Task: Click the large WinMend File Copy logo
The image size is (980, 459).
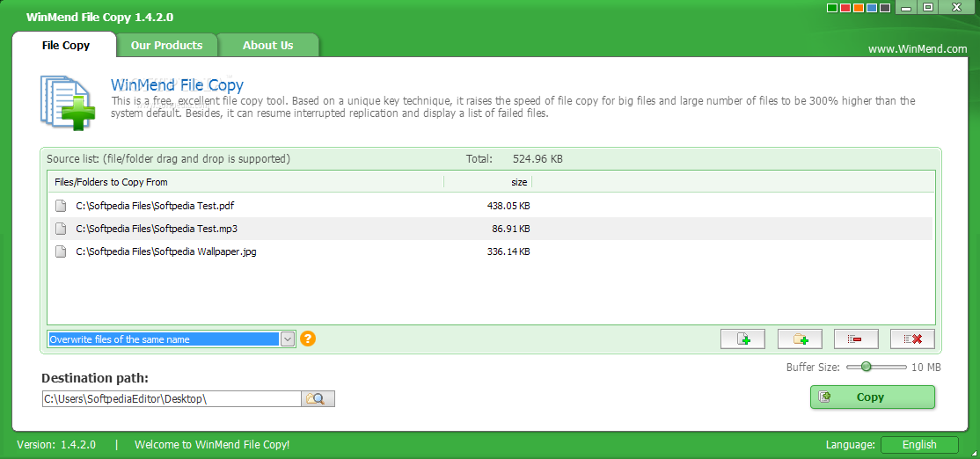Action: tap(68, 102)
